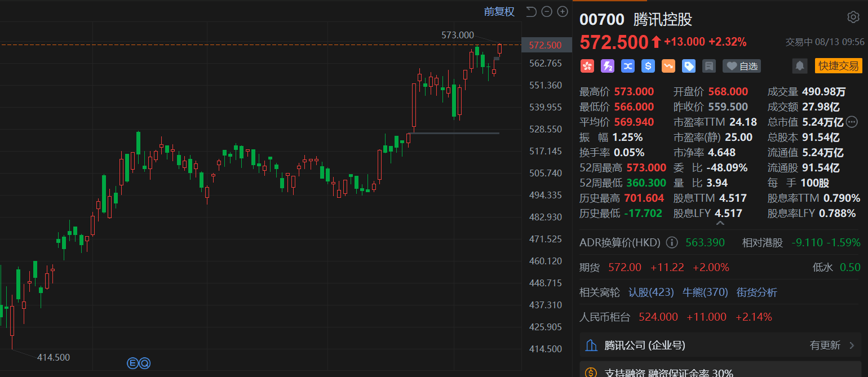
Task: Open the 前复权 adjustment dropdown
Action: pyautogui.click(x=499, y=12)
